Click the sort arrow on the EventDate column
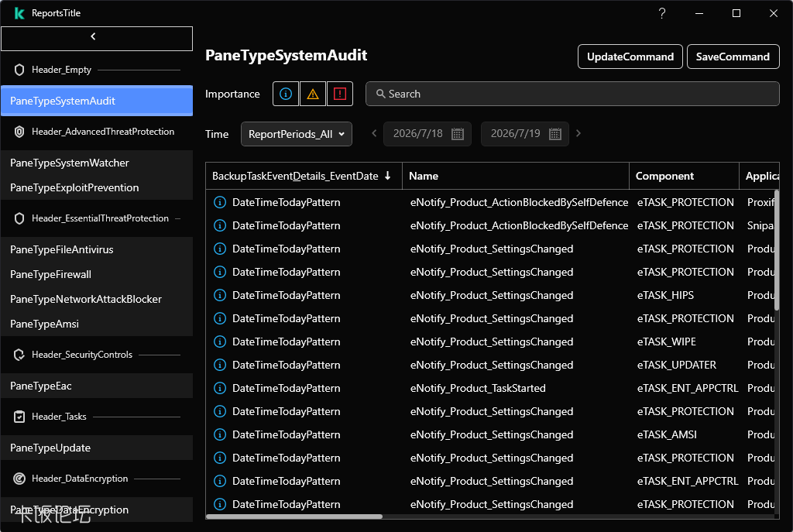 [x=388, y=176]
